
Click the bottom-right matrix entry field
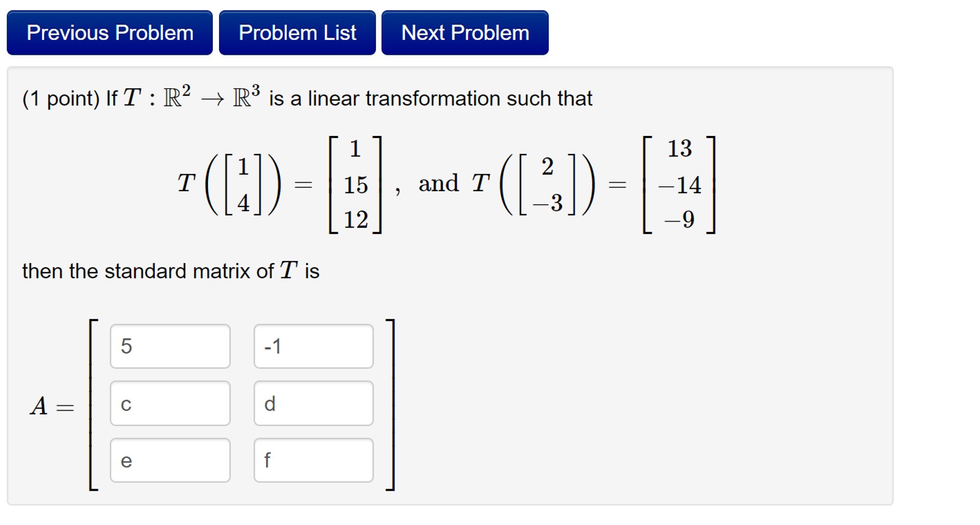click(313, 460)
